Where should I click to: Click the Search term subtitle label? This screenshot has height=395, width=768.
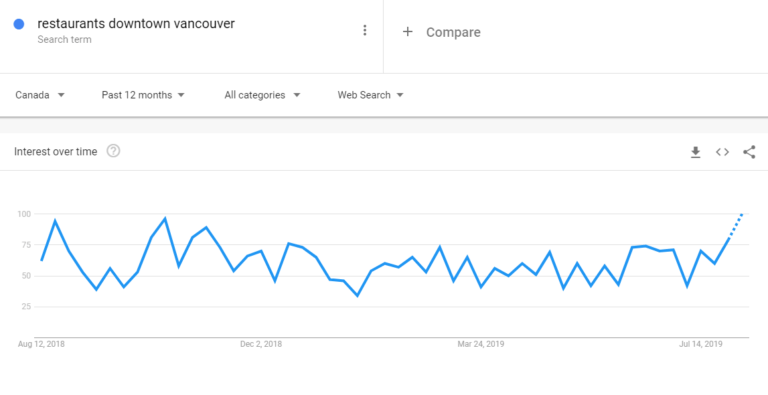(64, 40)
